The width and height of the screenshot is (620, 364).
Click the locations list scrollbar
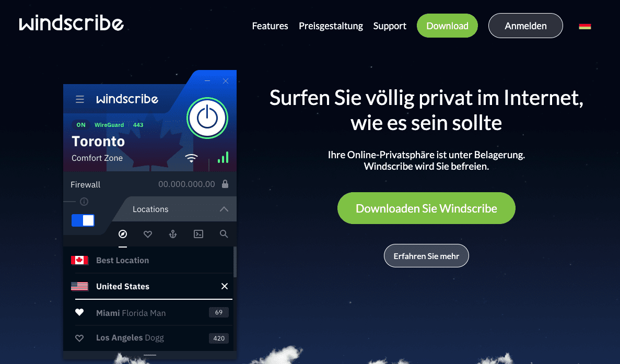[x=235, y=262]
